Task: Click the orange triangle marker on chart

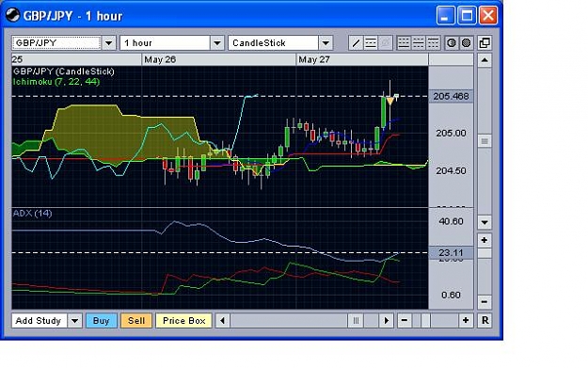Action: [390, 101]
